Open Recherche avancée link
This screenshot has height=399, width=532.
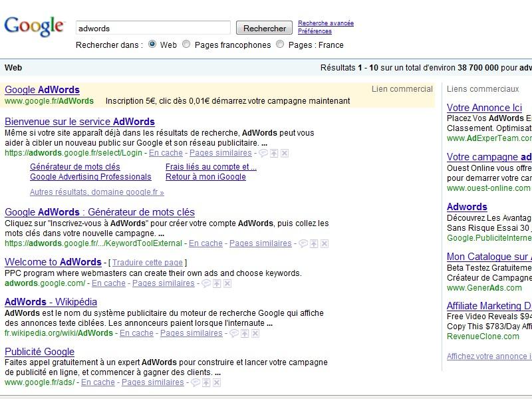coord(326,23)
